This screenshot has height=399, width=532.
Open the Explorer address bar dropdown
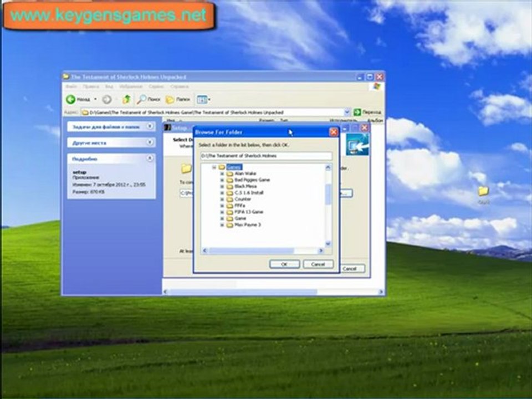tap(347, 112)
